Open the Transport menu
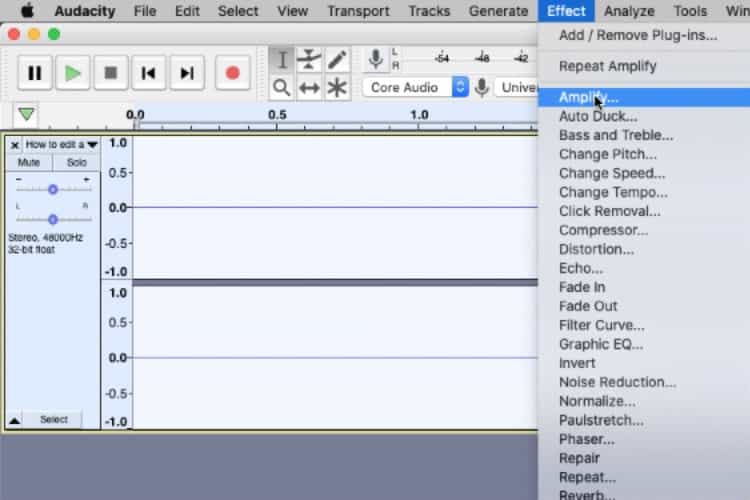The height and width of the screenshot is (500, 750). 358,11
